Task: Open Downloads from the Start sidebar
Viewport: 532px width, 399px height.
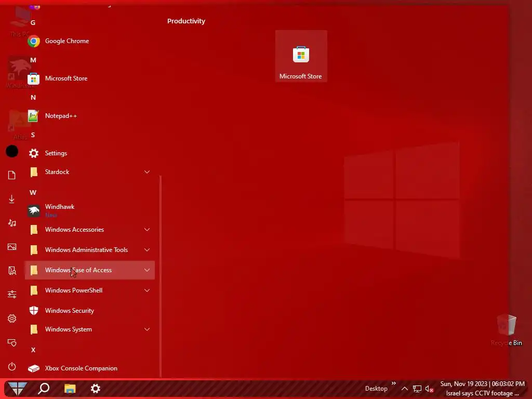Action: (12, 199)
